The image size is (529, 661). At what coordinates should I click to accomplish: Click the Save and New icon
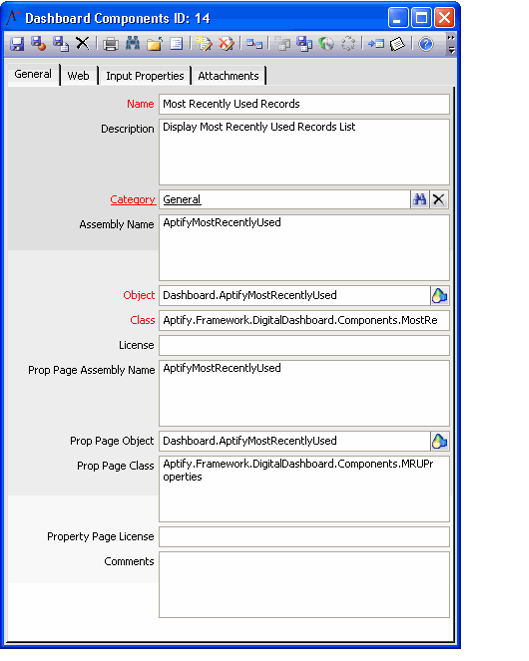click(61, 43)
